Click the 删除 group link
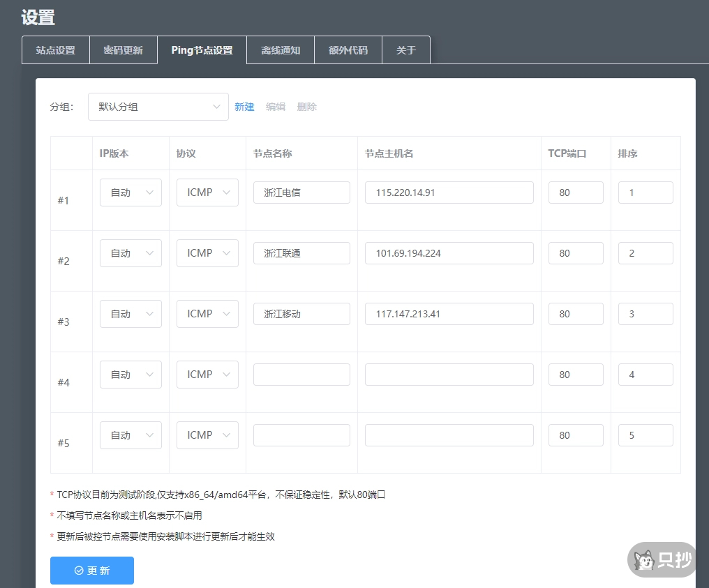709x588 pixels. pyautogui.click(x=306, y=107)
